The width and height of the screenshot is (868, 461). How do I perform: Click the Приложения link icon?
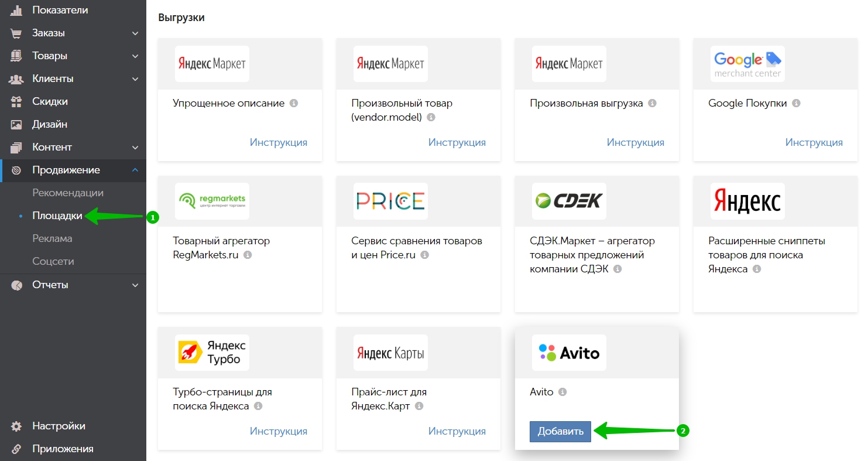tap(16, 449)
